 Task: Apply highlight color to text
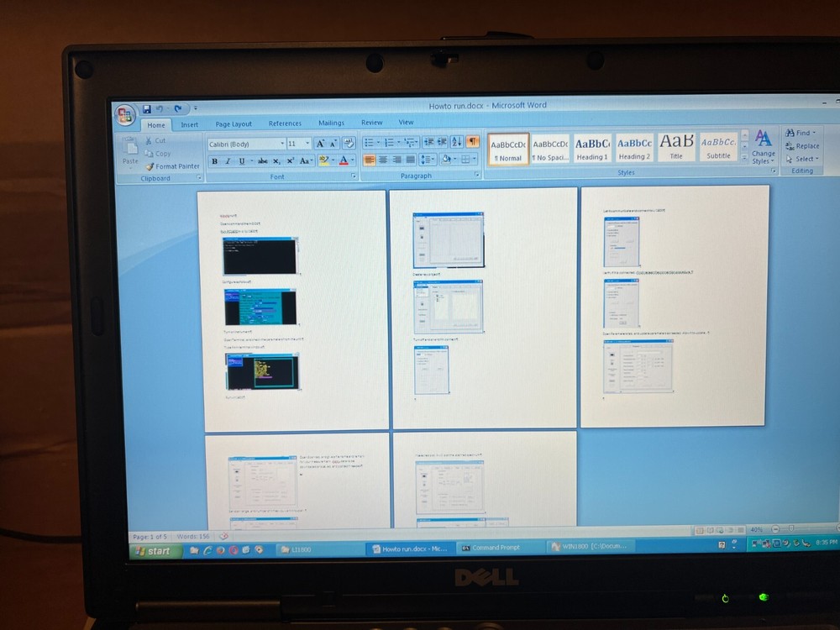(324, 159)
